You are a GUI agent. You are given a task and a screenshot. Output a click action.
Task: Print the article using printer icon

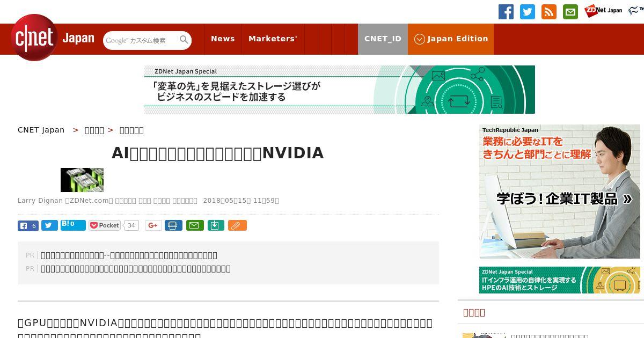pos(173,225)
